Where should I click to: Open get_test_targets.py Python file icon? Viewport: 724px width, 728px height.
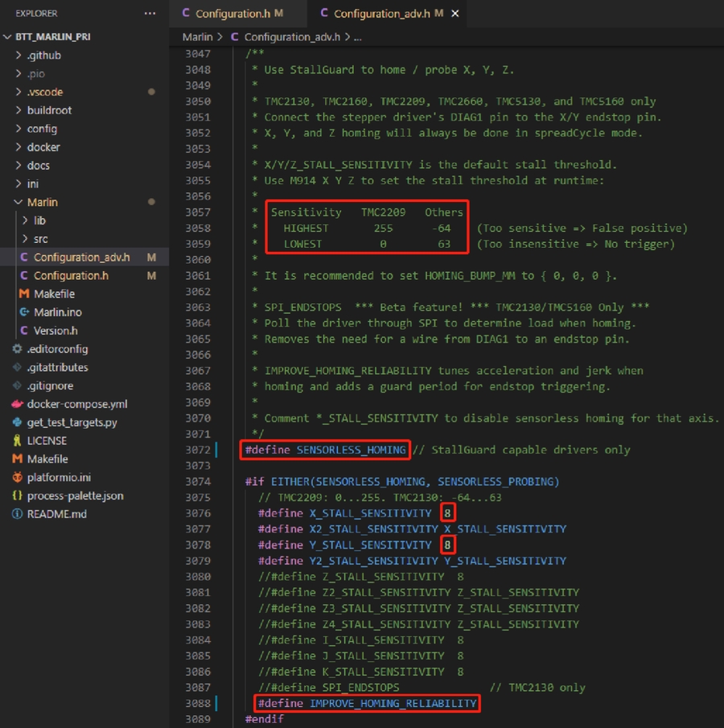(x=18, y=422)
